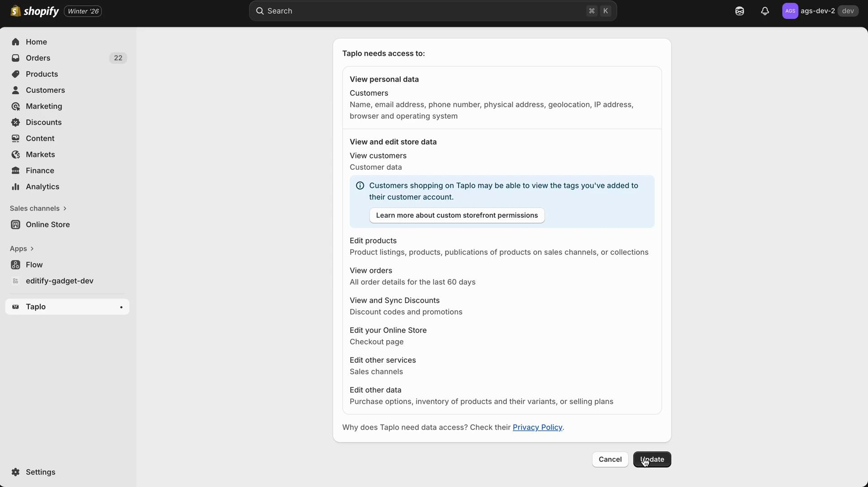Image resolution: width=868 pixels, height=487 pixels.
Task: Go to the Finance section
Action: 39,170
